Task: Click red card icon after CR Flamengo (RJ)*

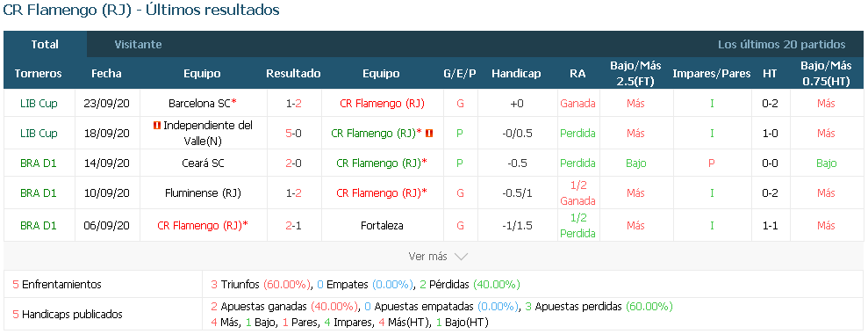Action: [429, 133]
